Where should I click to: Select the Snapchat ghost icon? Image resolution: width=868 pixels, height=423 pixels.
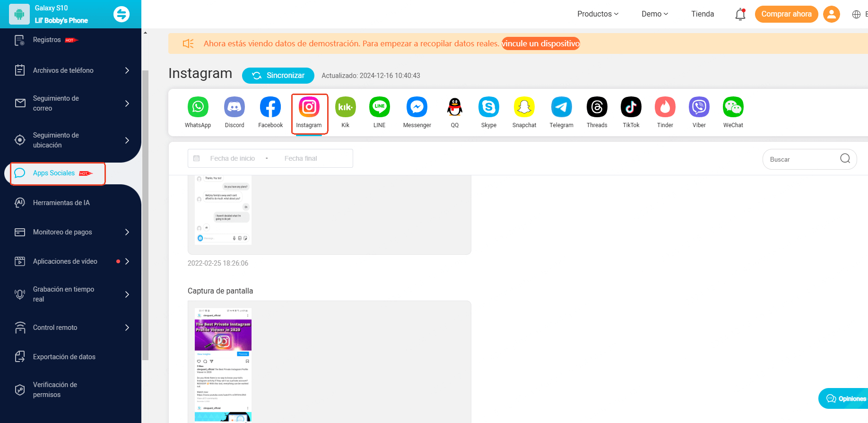coord(524,107)
